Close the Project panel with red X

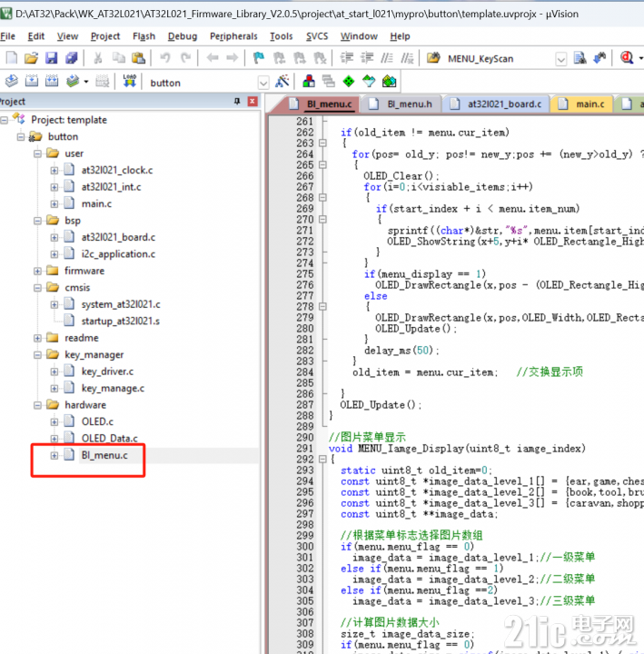[253, 102]
